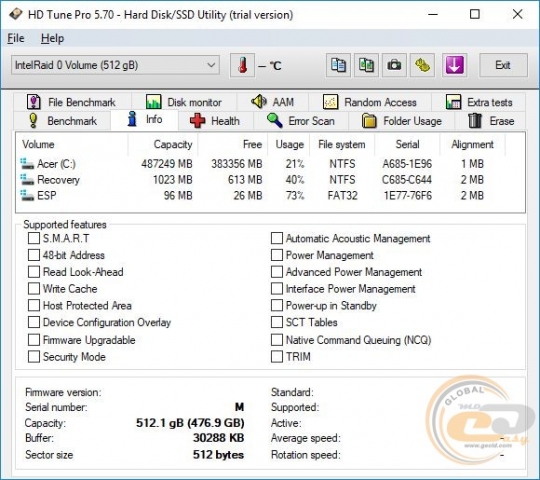Viewport: 540px width, 480px height.
Task: Open the Help menu
Action: (x=52, y=38)
